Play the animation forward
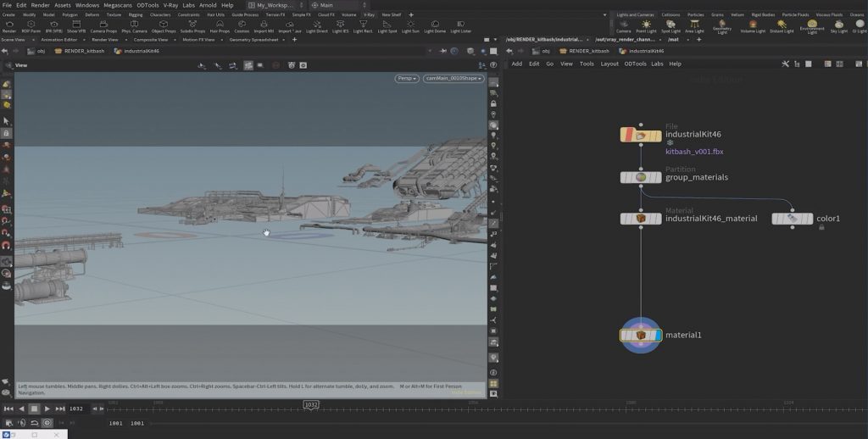Image resolution: width=868 pixels, height=439 pixels. 47,408
